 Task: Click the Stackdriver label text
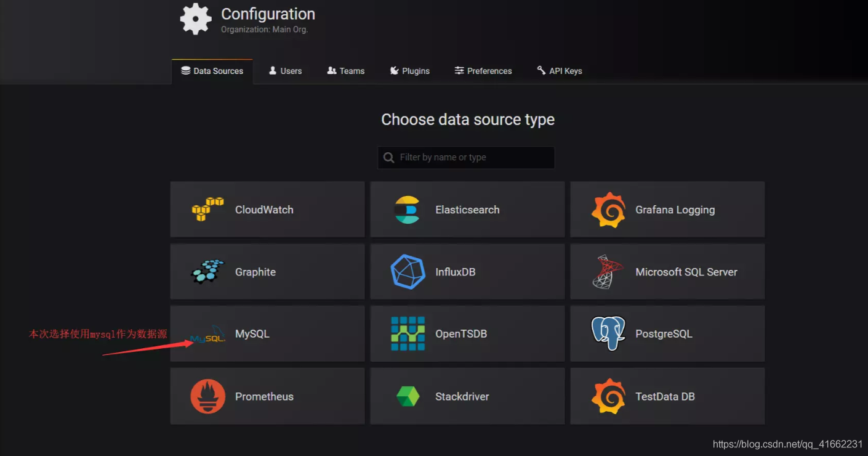pos(462,396)
